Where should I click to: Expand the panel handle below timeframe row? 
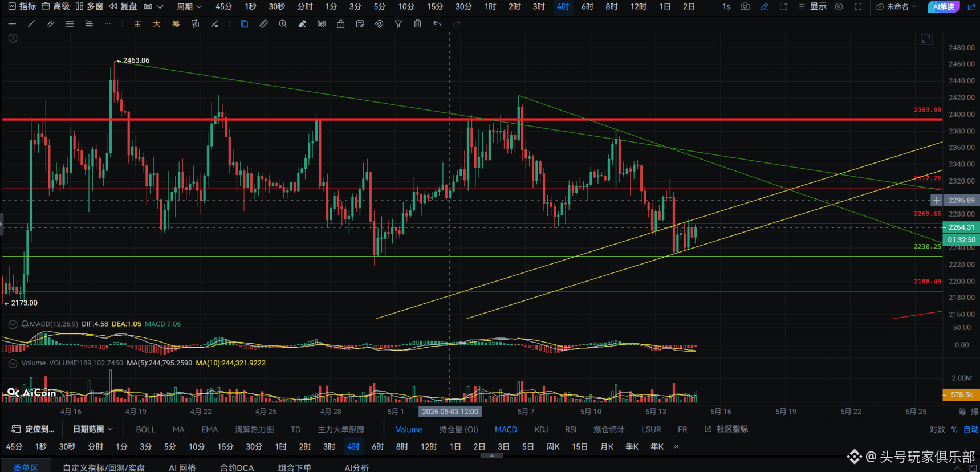click(491, 455)
